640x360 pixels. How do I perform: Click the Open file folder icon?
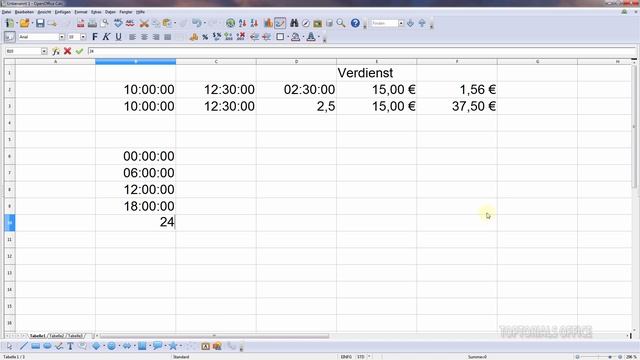pos(24,23)
